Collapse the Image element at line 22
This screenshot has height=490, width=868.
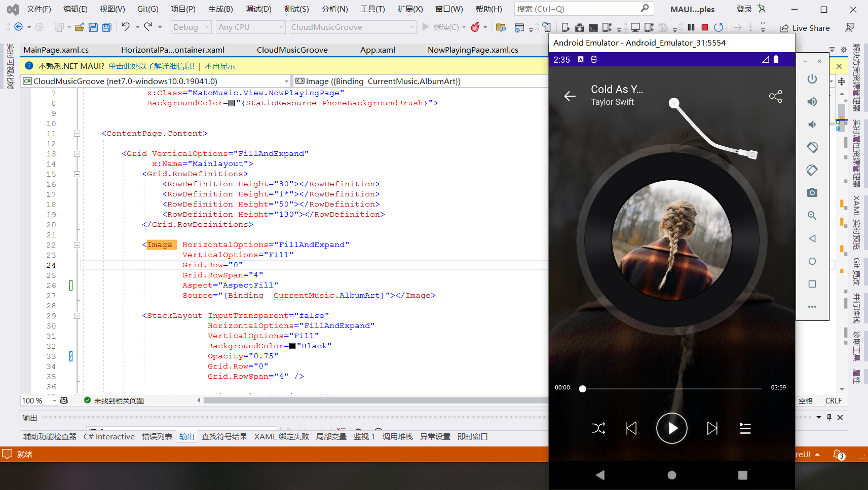pos(77,245)
